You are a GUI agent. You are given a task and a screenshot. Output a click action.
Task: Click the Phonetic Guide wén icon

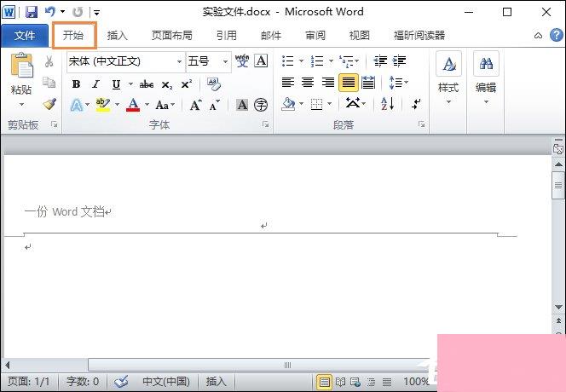(242, 61)
